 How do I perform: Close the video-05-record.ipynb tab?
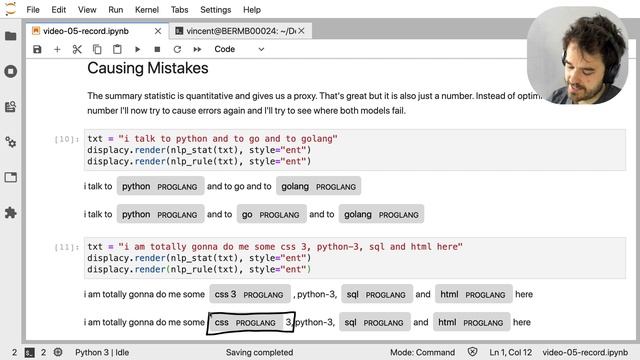158,31
